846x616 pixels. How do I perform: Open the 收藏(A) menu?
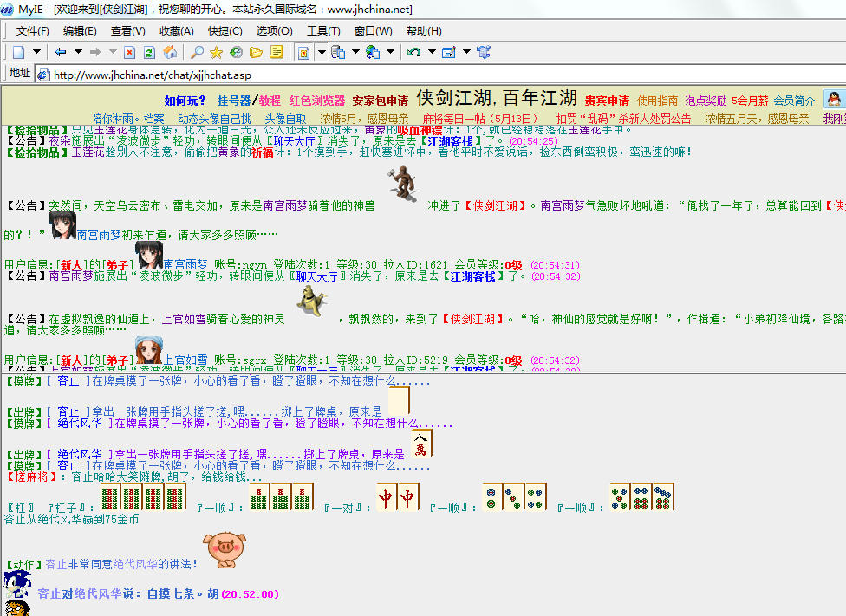[177, 31]
